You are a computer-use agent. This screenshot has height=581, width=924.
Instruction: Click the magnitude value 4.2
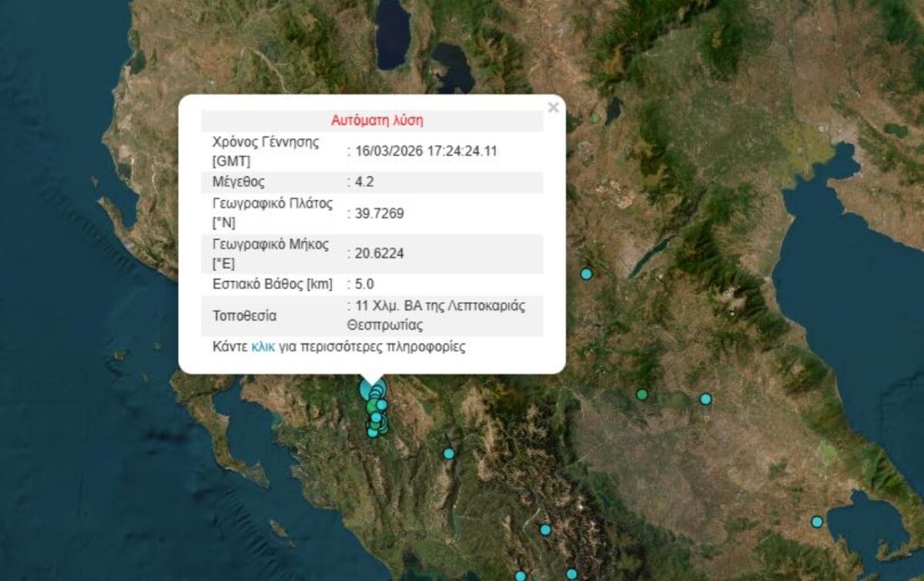click(x=364, y=183)
